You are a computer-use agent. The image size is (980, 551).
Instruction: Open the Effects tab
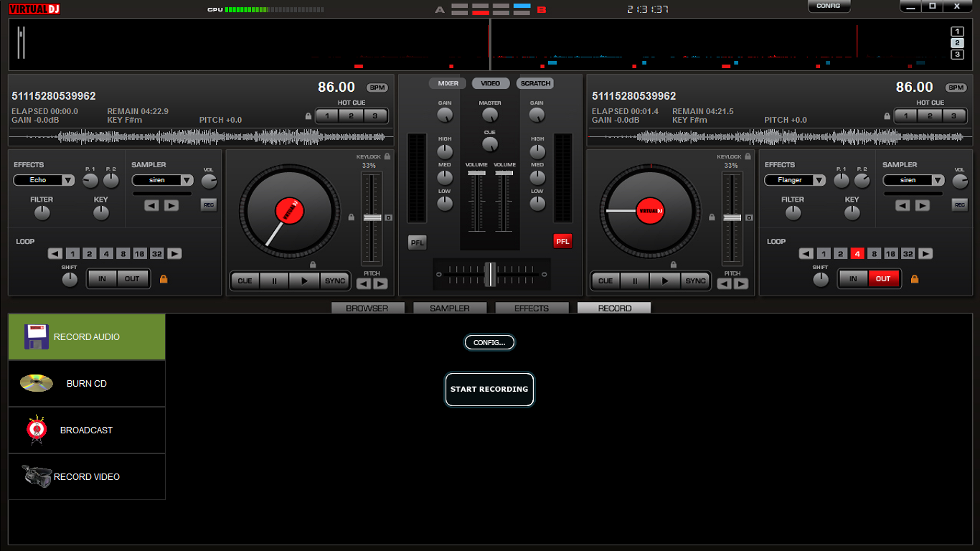tap(532, 309)
